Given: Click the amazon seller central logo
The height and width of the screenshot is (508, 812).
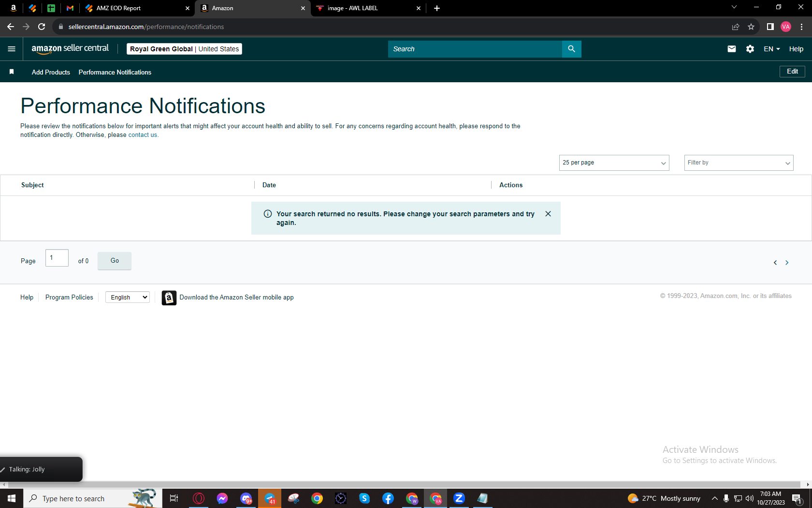Looking at the screenshot, I should tap(70, 49).
